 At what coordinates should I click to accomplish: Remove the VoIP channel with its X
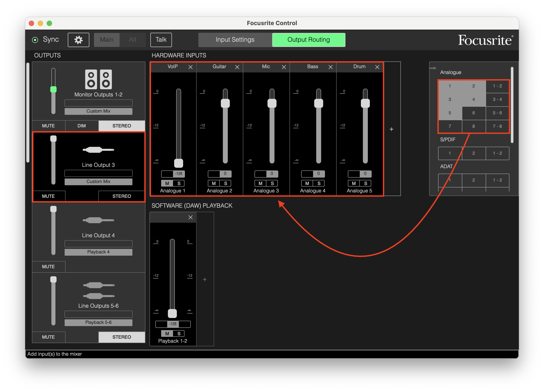click(191, 67)
